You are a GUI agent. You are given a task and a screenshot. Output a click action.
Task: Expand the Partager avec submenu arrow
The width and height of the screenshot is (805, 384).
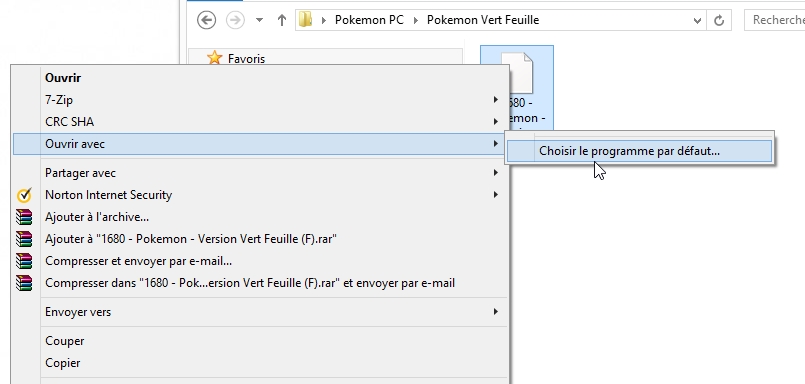click(x=495, y=172)
